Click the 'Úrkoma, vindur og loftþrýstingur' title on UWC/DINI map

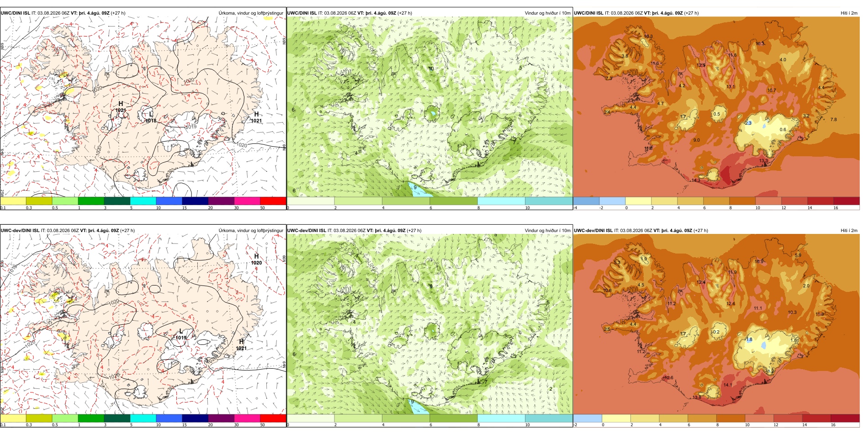pos(251,13)
